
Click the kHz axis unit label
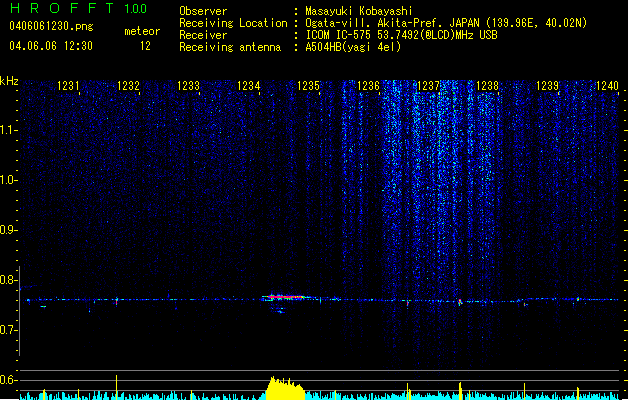click(x=9, y=81)
